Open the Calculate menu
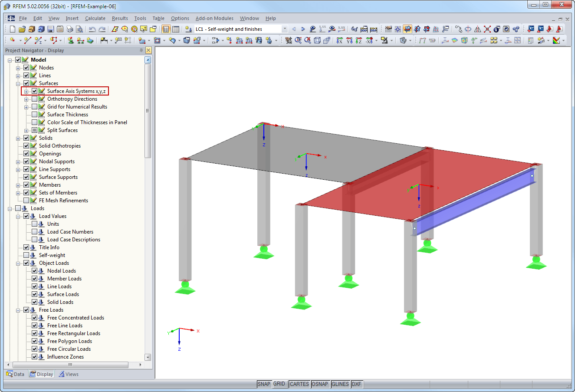Screen dimensions: 575x392 point(95,18)
